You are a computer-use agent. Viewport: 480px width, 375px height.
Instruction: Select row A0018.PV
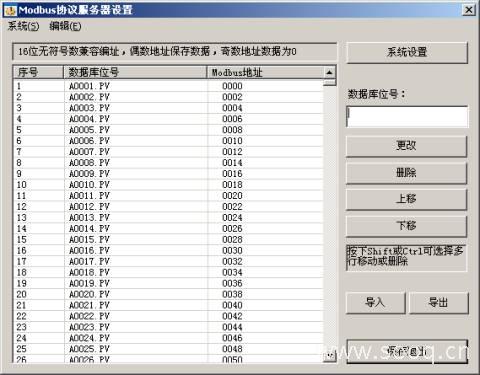tap(168, 273)
